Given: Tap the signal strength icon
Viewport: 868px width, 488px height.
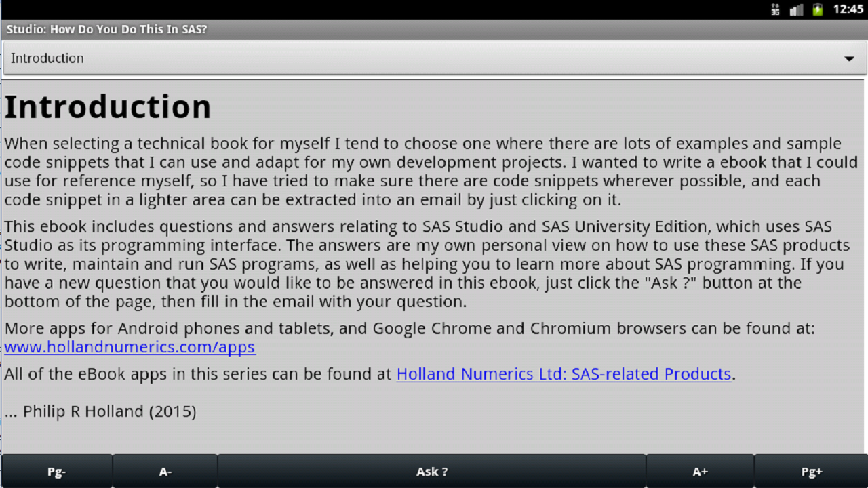Looking at the screenshot, I should 797,9.
